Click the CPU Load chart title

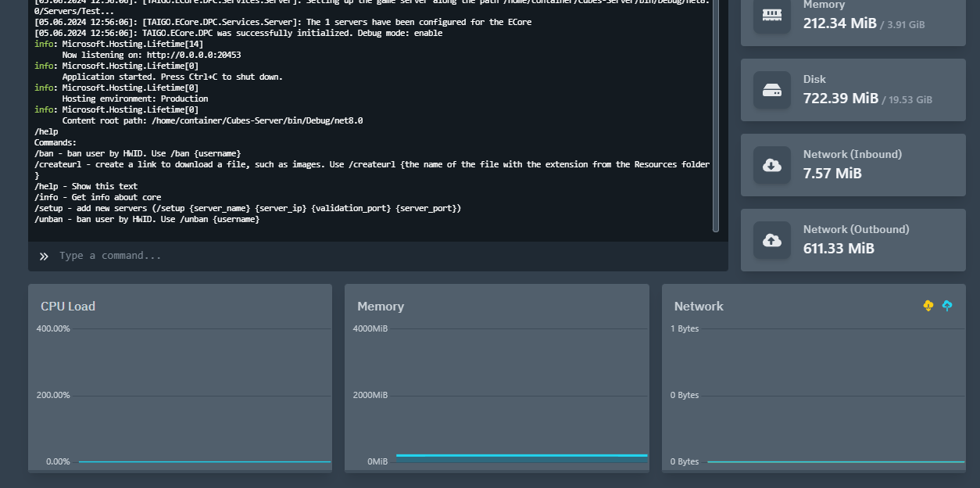click(x=68, y=307)
